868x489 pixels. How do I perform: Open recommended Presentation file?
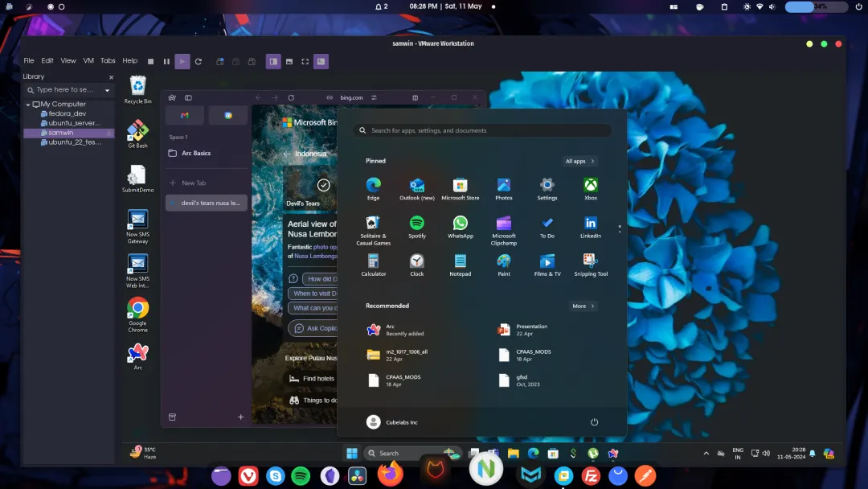tap(523, 330)
